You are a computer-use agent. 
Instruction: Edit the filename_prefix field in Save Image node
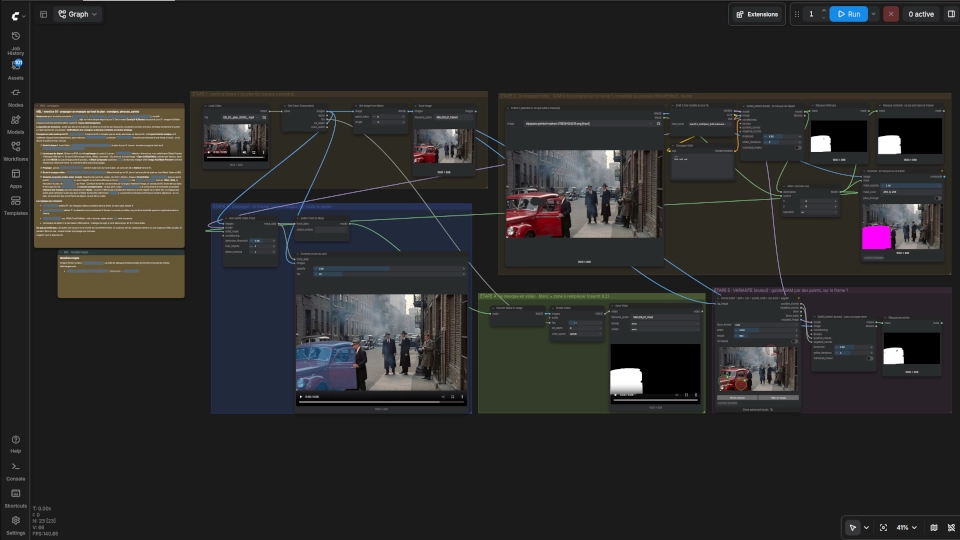pyautogui.click(x=454, y=117)
